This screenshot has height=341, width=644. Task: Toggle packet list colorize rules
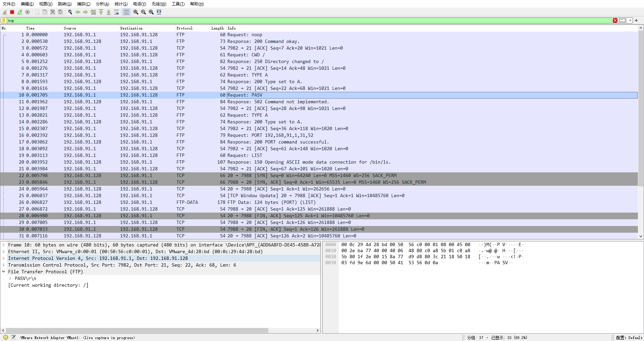(126, 12)
